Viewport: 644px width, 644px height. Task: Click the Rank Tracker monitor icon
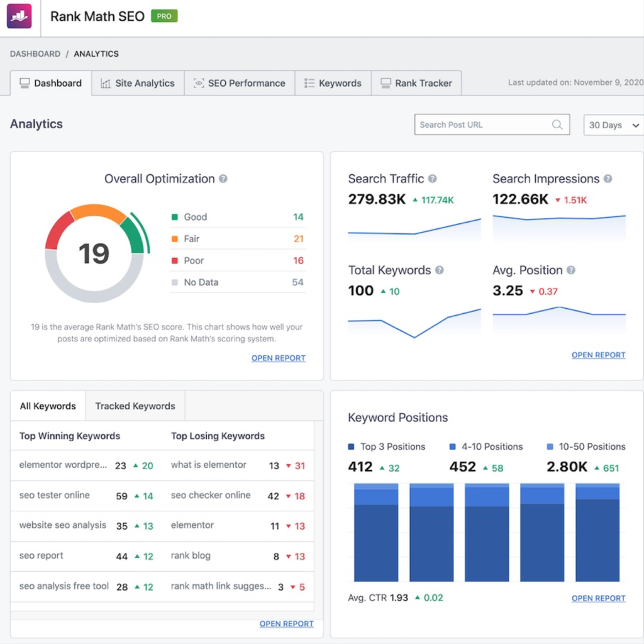pyautogui.click(x=386, y=83)
